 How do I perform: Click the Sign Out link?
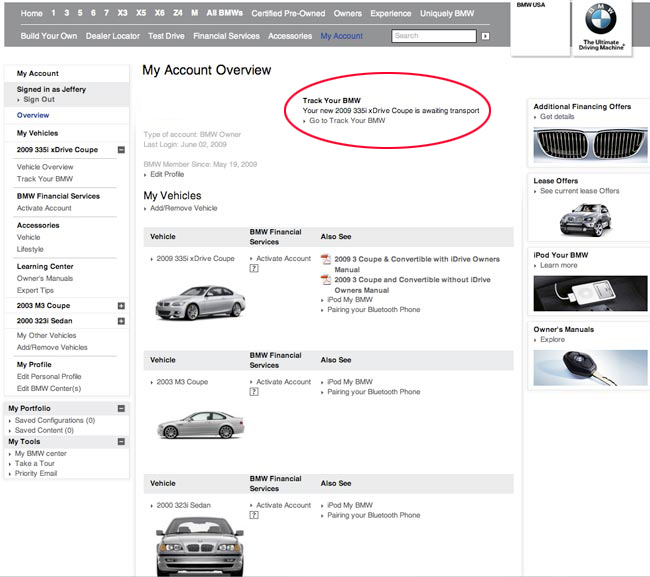point(39,99)
